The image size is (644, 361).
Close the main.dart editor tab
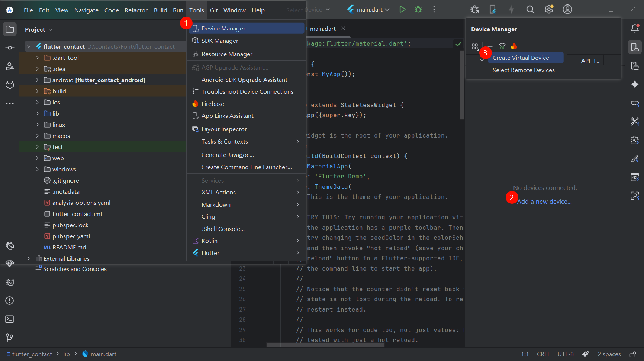pyautogui.click(x=343, y=28)
